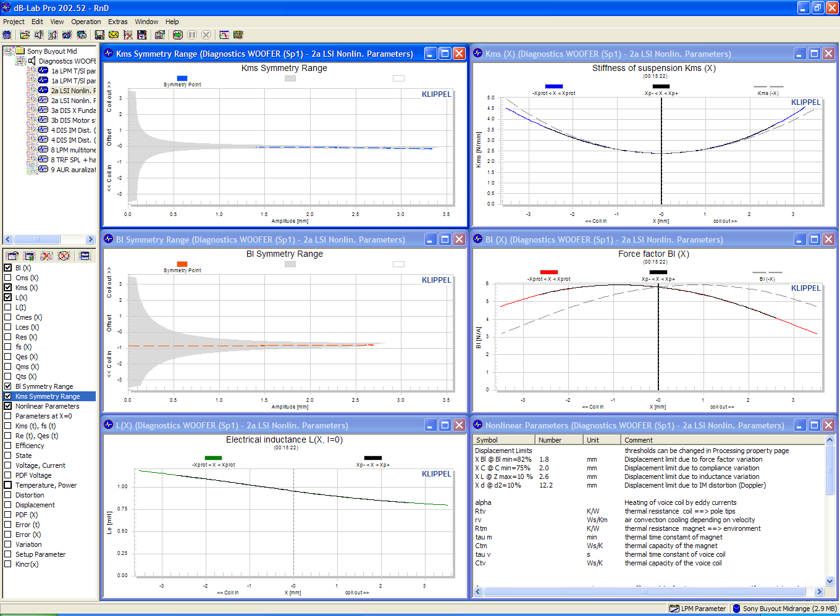Enable the Cms (X) checkbox
840x616 pixels.
8,278
